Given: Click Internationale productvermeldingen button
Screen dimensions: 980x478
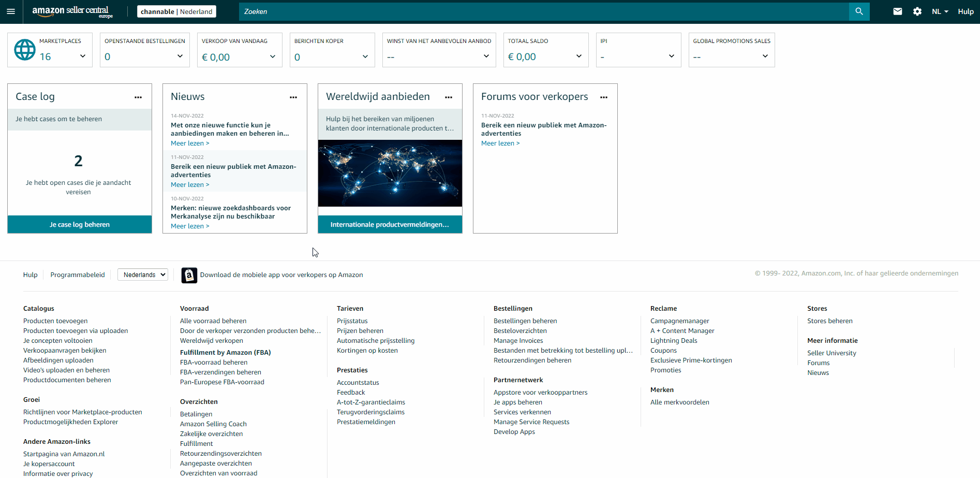Looking at the screenshot, I should (x=390, y=224).
